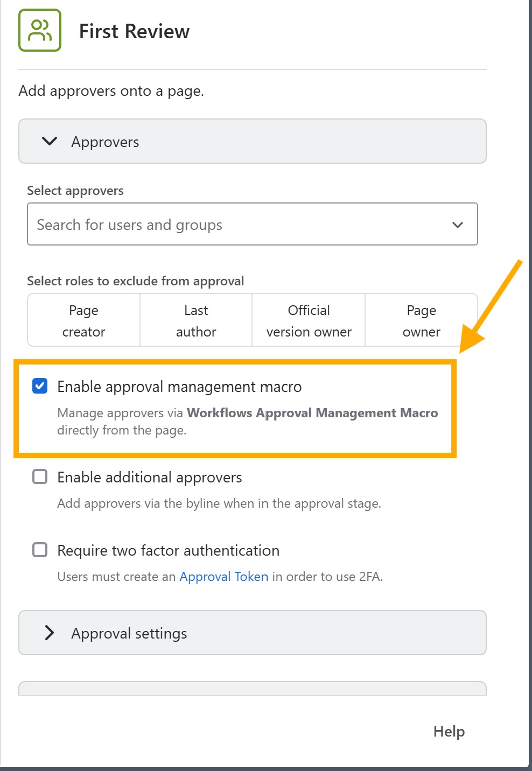
Task: Click the right-arrow icon in Approval settings
Action: coord(50,633)
